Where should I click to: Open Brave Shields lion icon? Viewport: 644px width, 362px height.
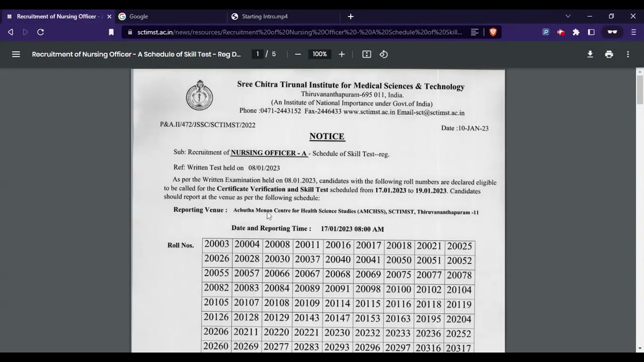493,32
